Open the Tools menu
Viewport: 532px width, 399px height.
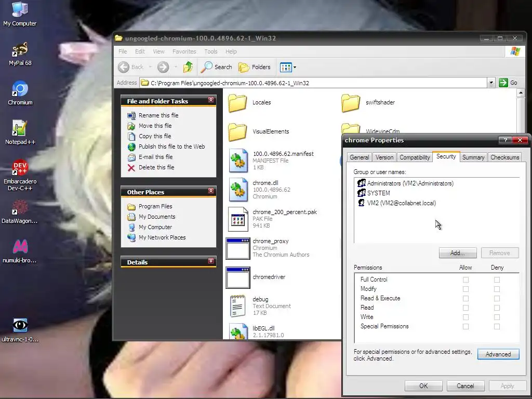tap(211, 51)
